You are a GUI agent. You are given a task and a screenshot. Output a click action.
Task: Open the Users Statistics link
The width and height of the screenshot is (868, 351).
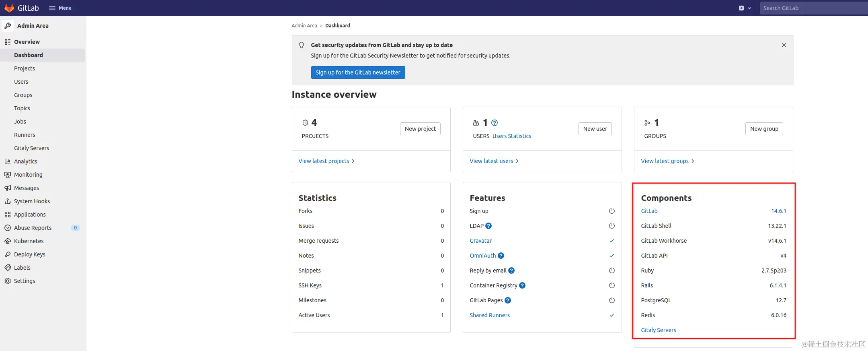512,136
